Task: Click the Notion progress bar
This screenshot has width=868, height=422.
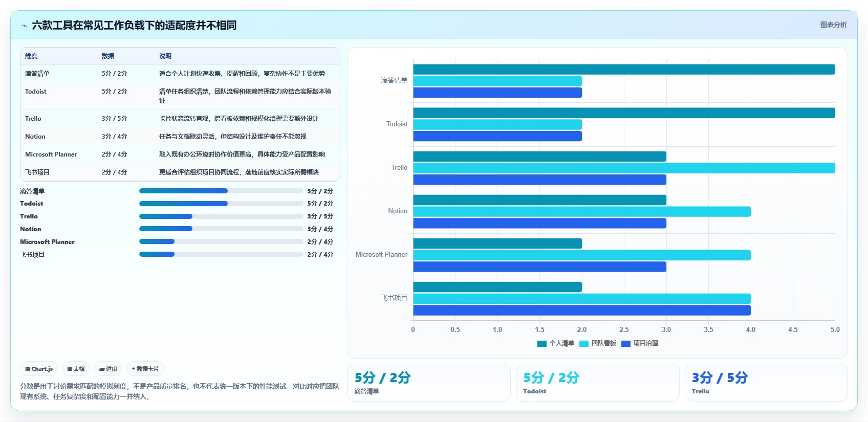Action: (221, 229)
